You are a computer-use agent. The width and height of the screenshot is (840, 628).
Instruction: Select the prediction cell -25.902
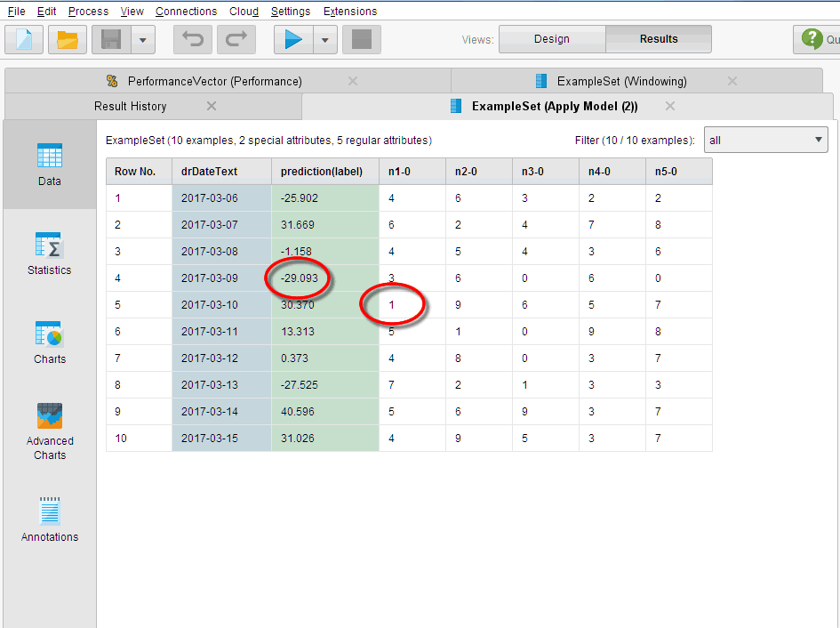point(325,197)
